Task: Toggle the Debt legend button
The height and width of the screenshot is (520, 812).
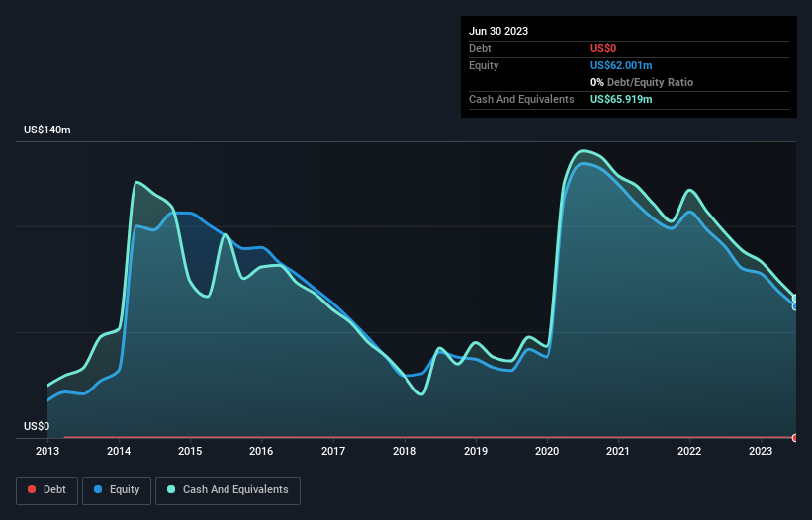Action: 46,490
